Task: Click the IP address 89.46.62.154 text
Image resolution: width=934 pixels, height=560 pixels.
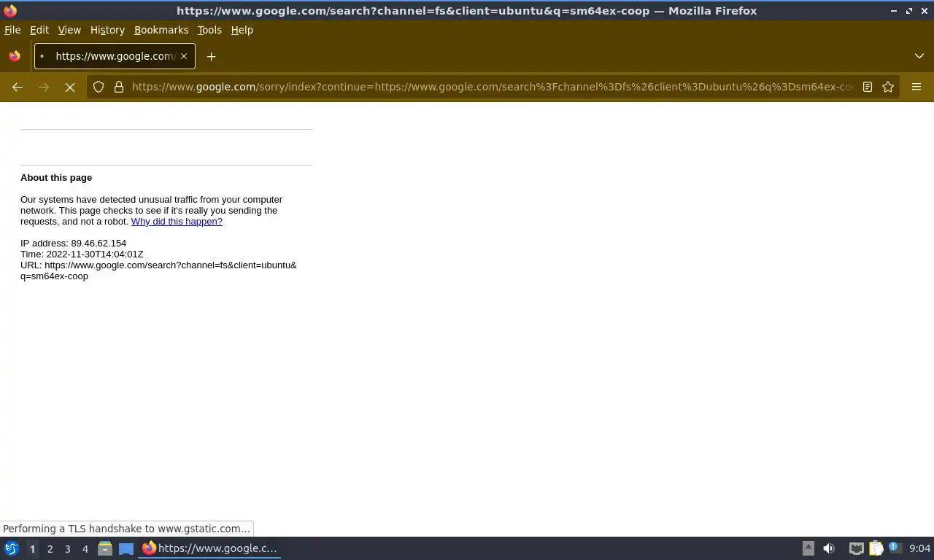Action: coord(73,244)
